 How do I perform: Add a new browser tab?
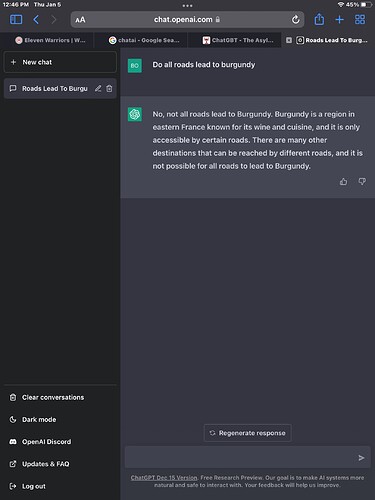point(339,20)
